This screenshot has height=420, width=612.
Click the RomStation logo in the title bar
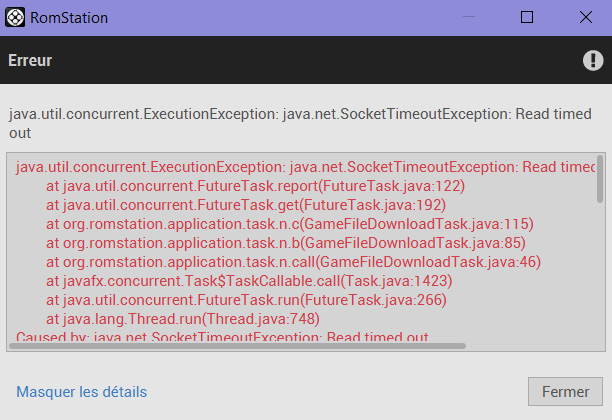(15, 18)
